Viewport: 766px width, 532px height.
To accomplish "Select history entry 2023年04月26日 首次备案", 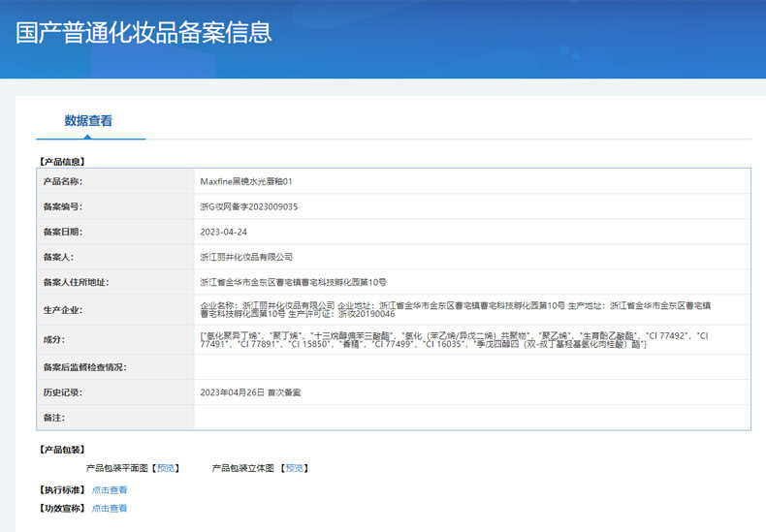I will 250,392.
